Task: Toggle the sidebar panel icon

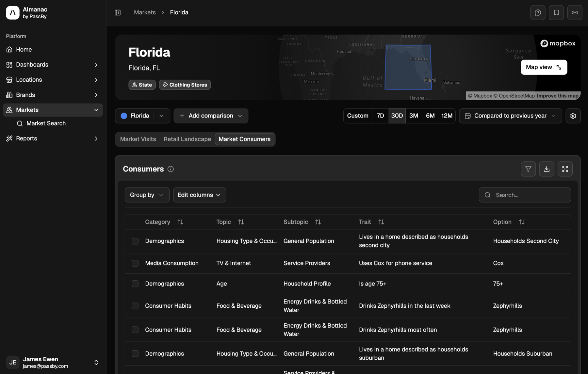Action: pyautogui.click(x=118, y=12)
